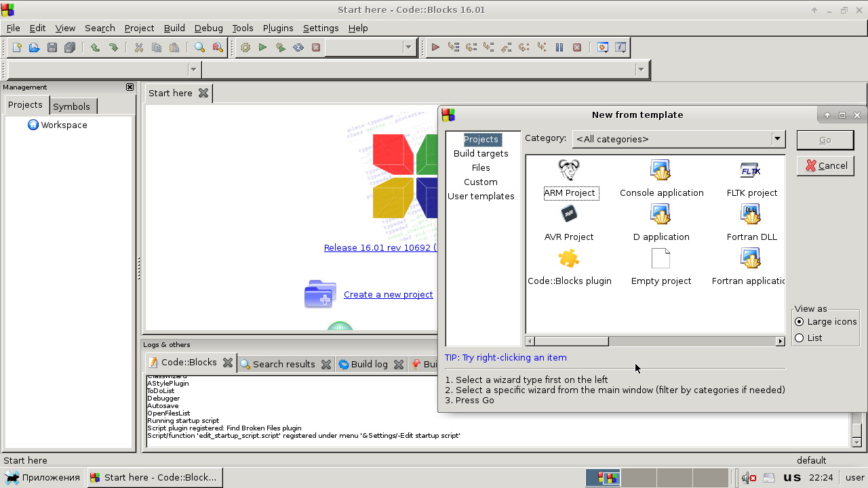
Task: Open the function list dropdown arrow
Action: [x=641, y=69]
